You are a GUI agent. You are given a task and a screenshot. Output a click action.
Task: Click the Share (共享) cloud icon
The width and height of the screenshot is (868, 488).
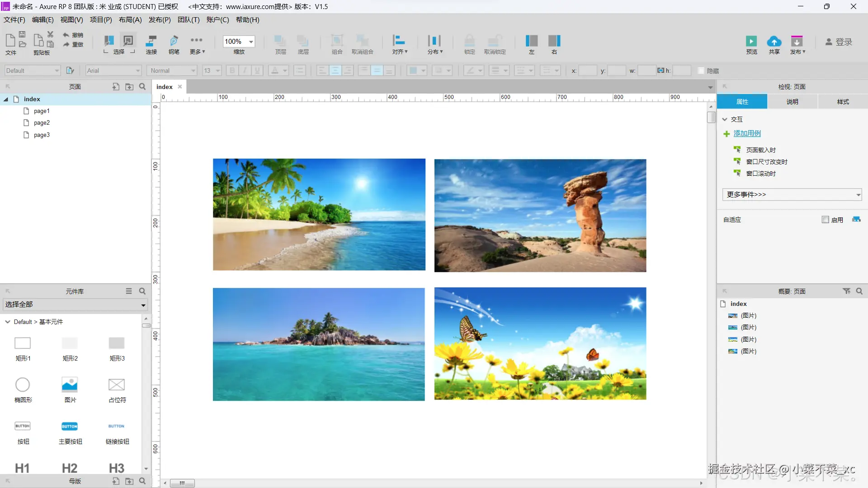click(x=774, y=42)
